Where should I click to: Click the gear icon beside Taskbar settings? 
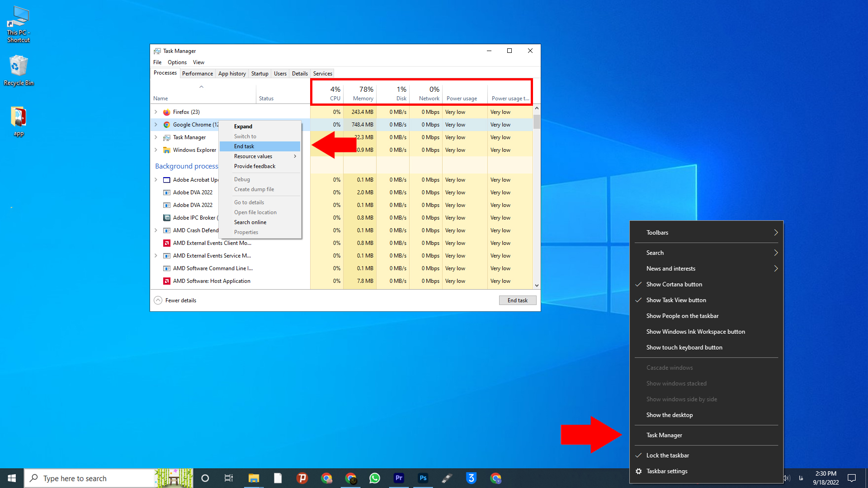pos(639,471)
